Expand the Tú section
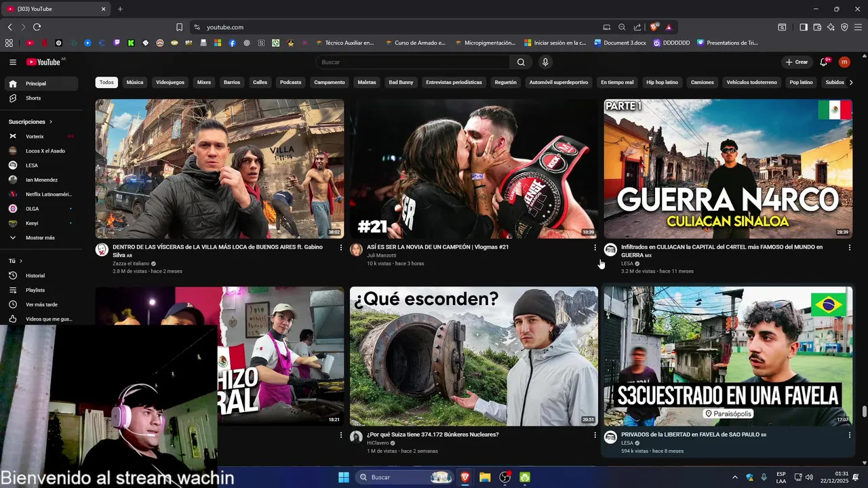Screen dimensions: 868x488 pyautogui.click(x=16, y=261)
